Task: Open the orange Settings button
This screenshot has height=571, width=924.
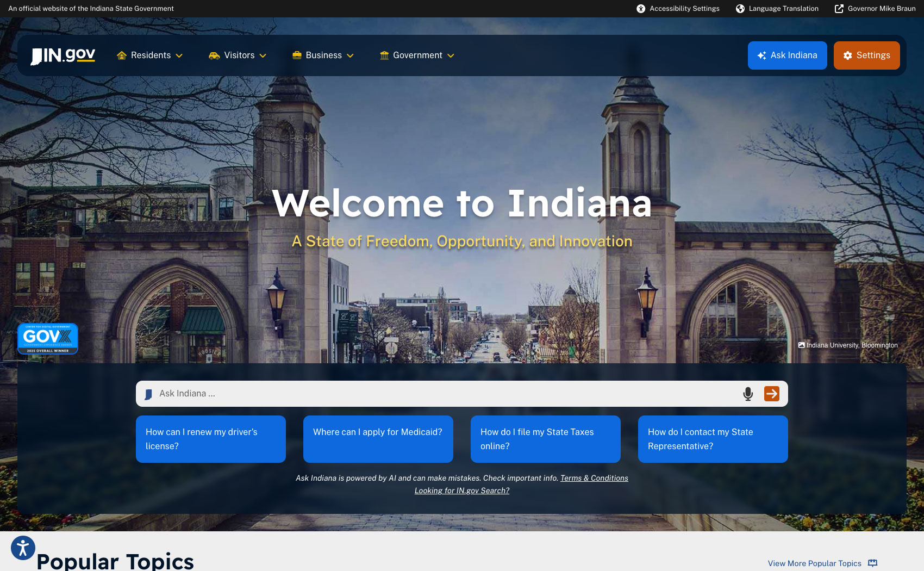Action: (x=866, y=55)
